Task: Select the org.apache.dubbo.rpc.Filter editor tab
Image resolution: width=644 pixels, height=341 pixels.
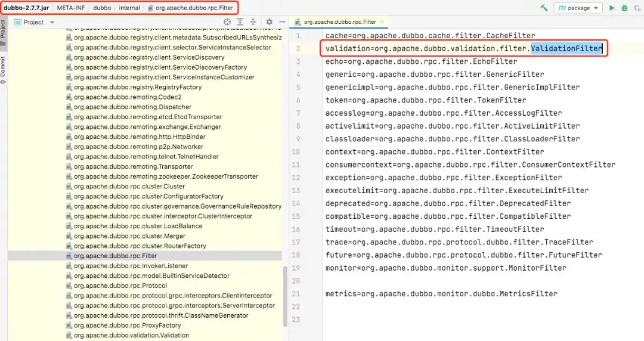Action: coord(340,22)
